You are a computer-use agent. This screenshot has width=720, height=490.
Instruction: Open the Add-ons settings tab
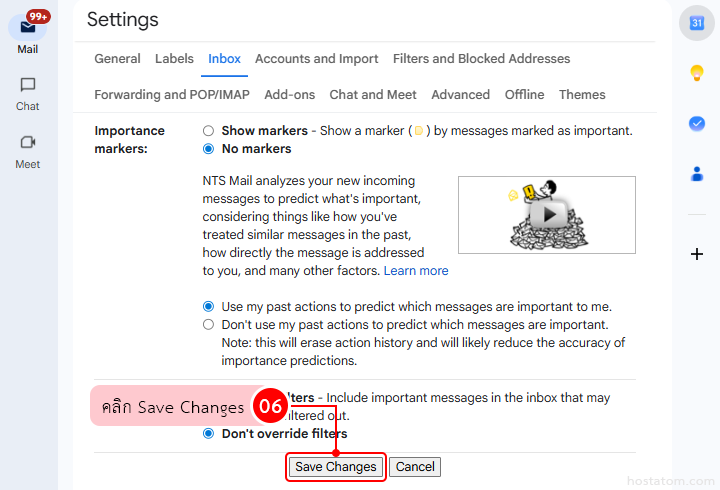pos(289,95)
